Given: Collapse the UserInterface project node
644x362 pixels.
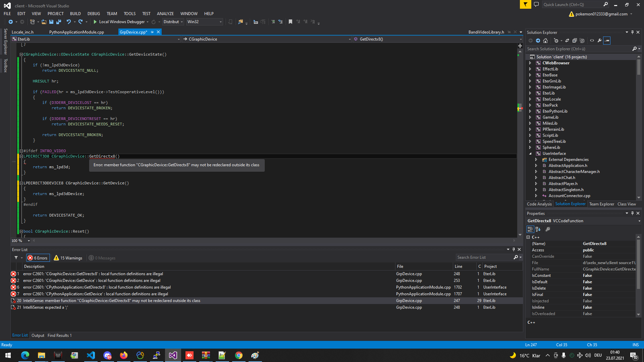Looking at the screenshot, I should click(x=531, y=153).
